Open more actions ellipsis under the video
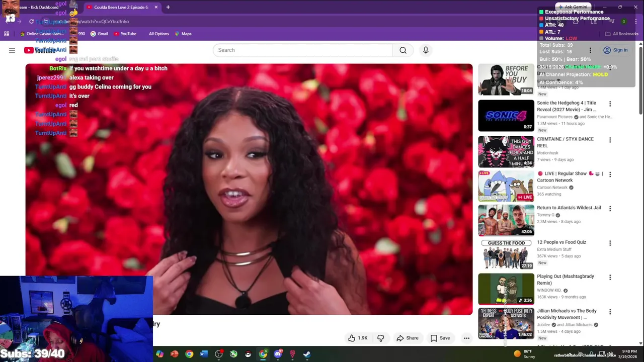 click(466, 338)
